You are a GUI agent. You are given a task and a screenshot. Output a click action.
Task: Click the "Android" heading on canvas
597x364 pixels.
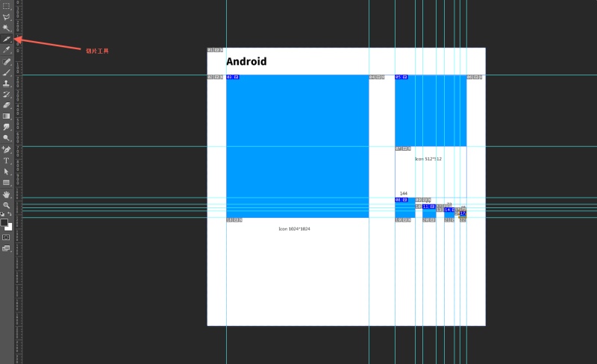pyautogui.click(x=246, y=61)
